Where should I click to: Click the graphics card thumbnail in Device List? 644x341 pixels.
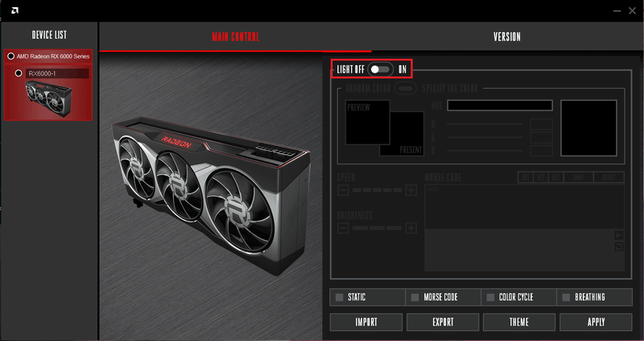[x=48, y=98]
